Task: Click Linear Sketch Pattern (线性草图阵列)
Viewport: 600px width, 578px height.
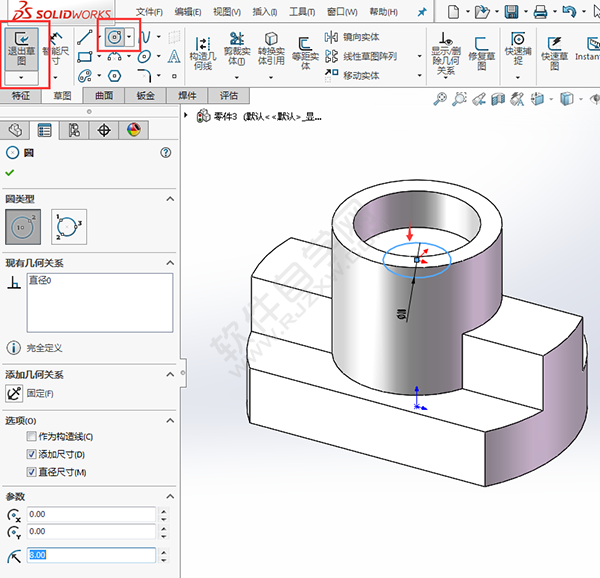Action: pyautogui.click(x=361, y=57)
